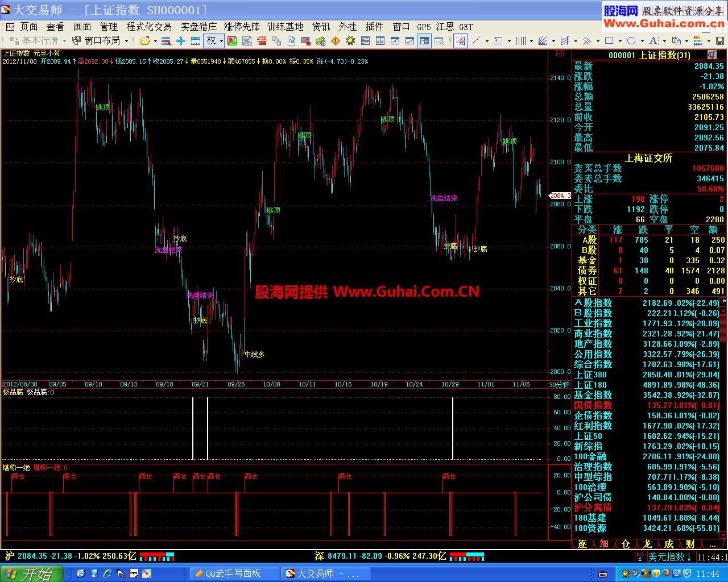Image resolution: width=728 pixels, height=582 pixels.
Task: Open the 江恩 menu
Action: pyautogui.click(x=445, y=27)
